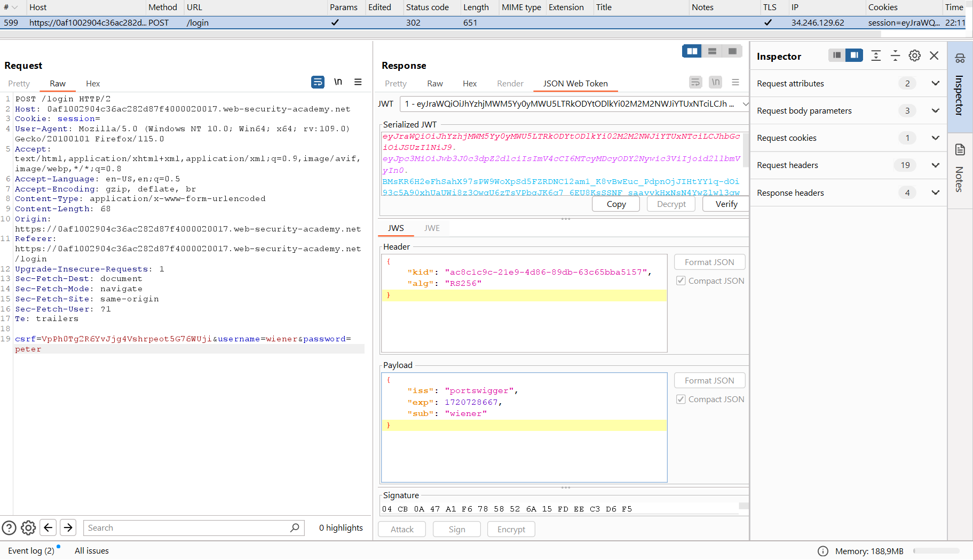The image size is (973, 560).
Task: Go to next search match
Action: 68,528
